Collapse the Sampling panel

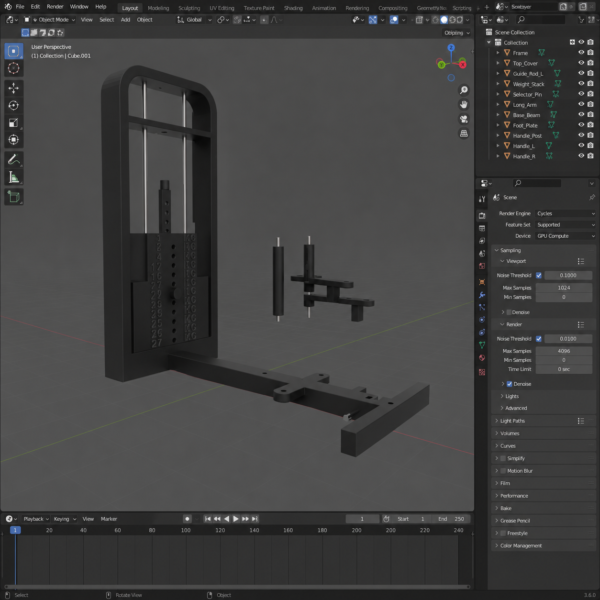pos(510,250)
